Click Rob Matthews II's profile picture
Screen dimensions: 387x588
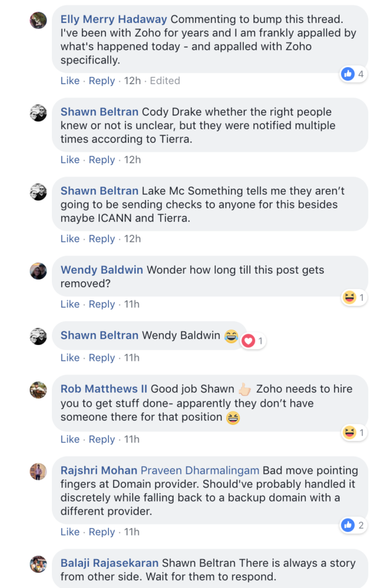click(38, 390)
